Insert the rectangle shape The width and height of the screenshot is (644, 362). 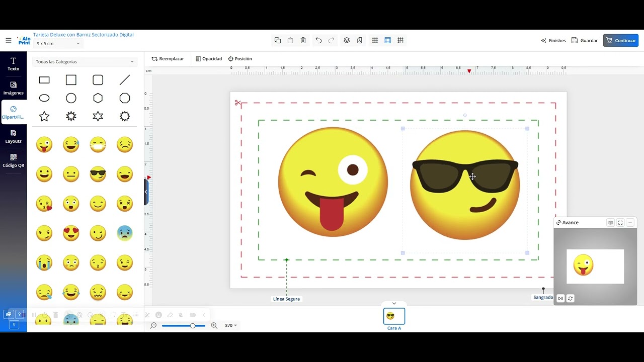[x=44, y=80]
